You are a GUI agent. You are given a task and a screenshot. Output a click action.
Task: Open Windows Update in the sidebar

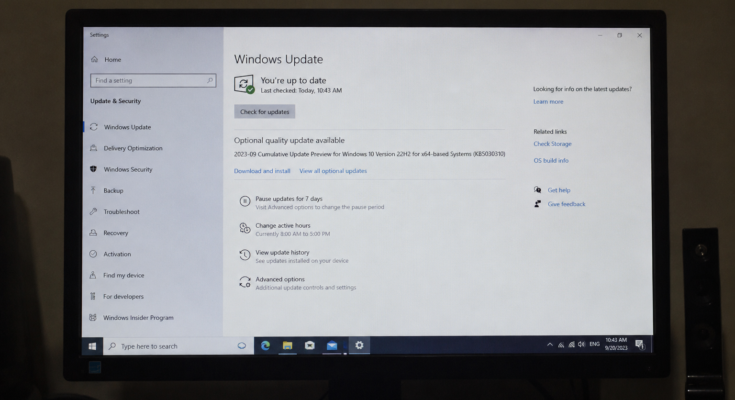pyautogui.click(x=127, y=127)
